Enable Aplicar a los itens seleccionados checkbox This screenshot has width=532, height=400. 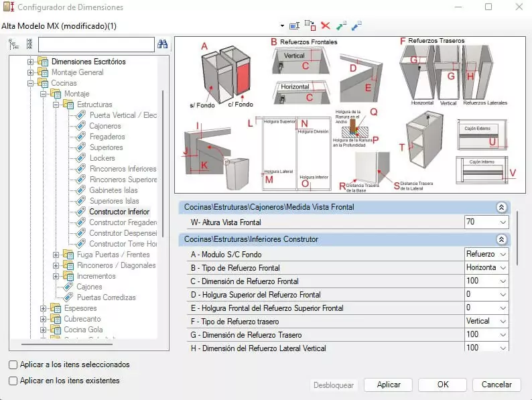pos(13,364)
